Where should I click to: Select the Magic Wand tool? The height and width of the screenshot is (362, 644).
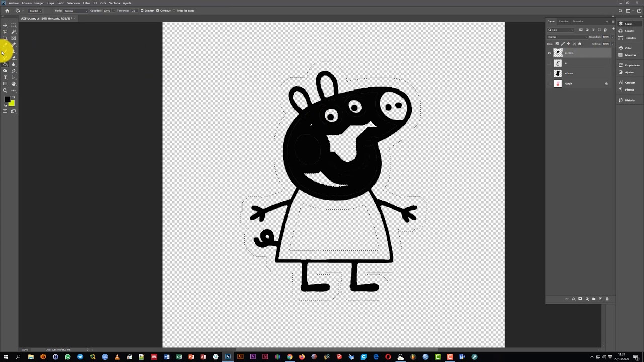click(x=13, y=32)
